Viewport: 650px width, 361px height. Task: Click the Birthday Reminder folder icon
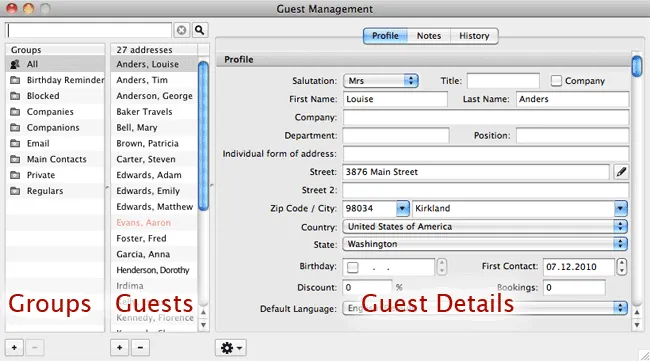(x=15, y=80)
